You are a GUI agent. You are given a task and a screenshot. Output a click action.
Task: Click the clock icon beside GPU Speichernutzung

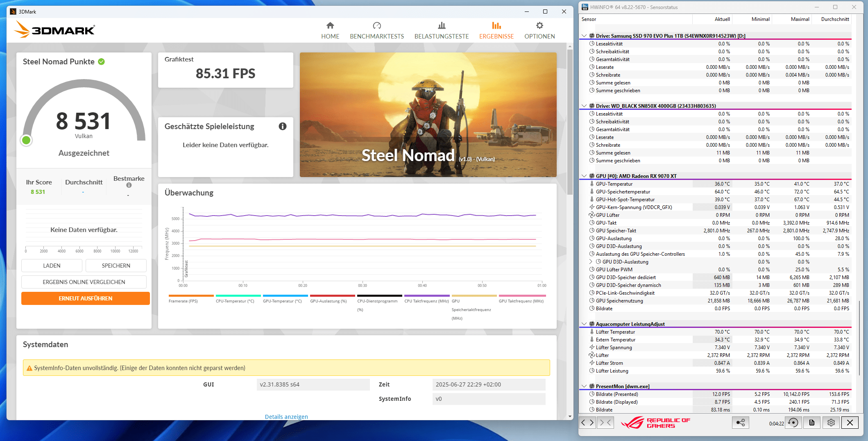click(592, 301)
